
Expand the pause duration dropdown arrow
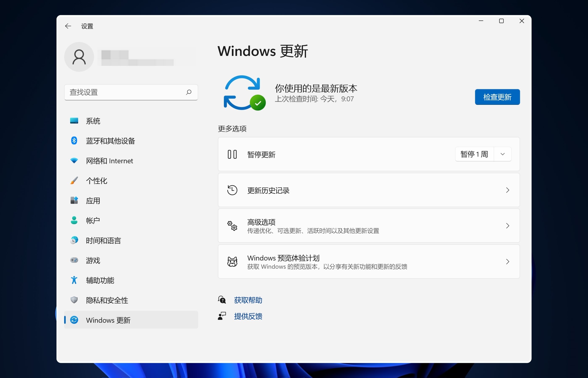tap(503, 154)
